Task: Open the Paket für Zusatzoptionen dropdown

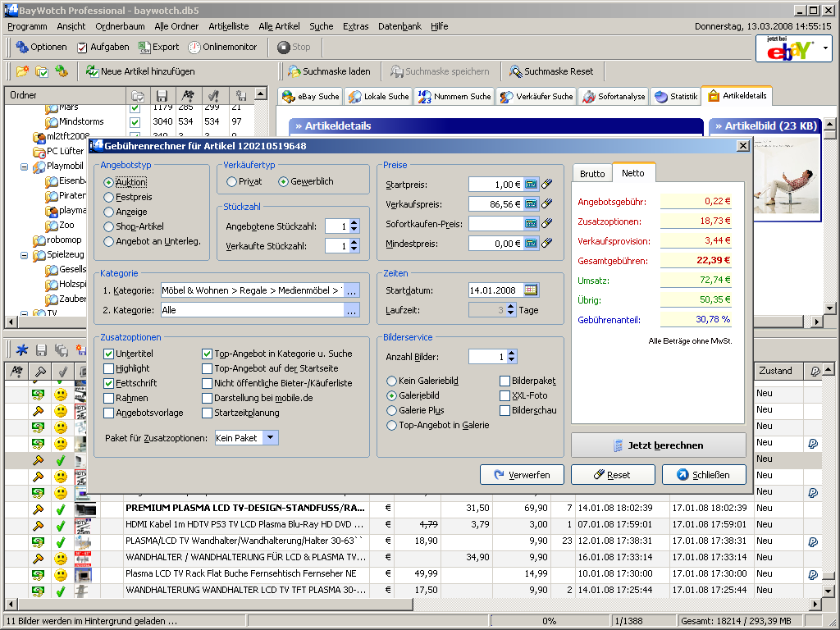Action: pos(271,438)
